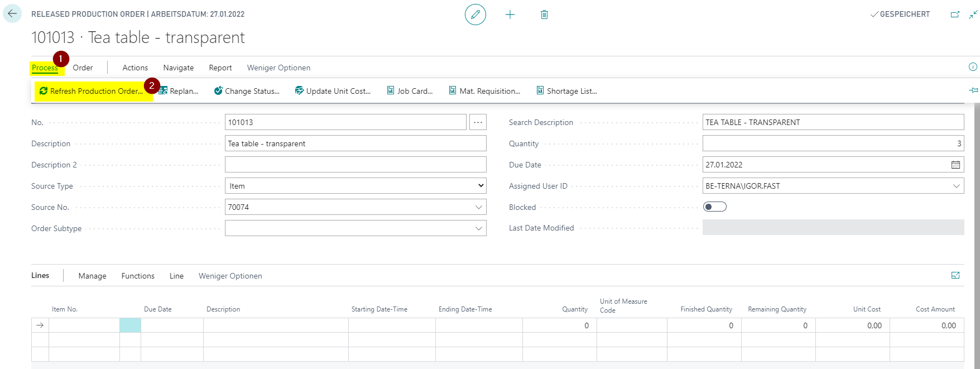Click the Quantity header field

(x=833, y=143)
